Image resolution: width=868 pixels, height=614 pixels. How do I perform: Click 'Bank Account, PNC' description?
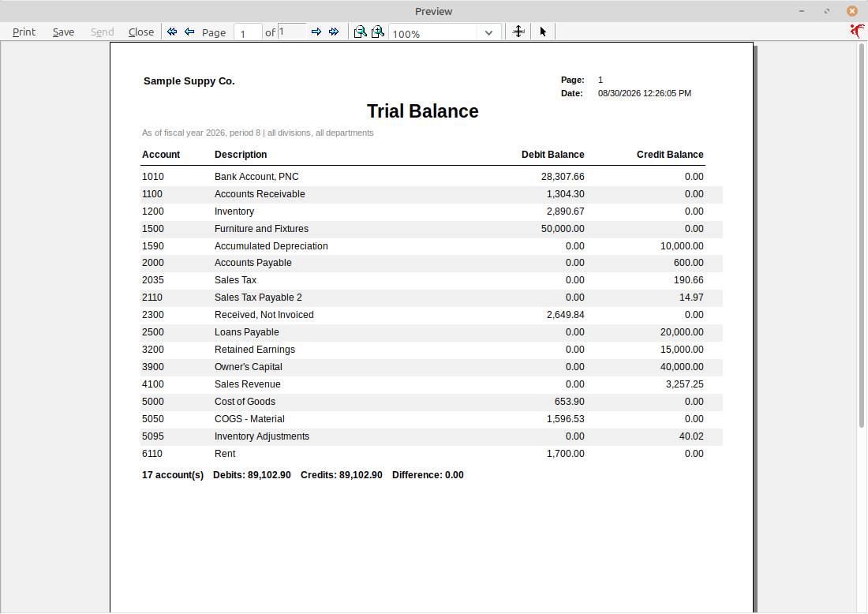pos(256,177)
